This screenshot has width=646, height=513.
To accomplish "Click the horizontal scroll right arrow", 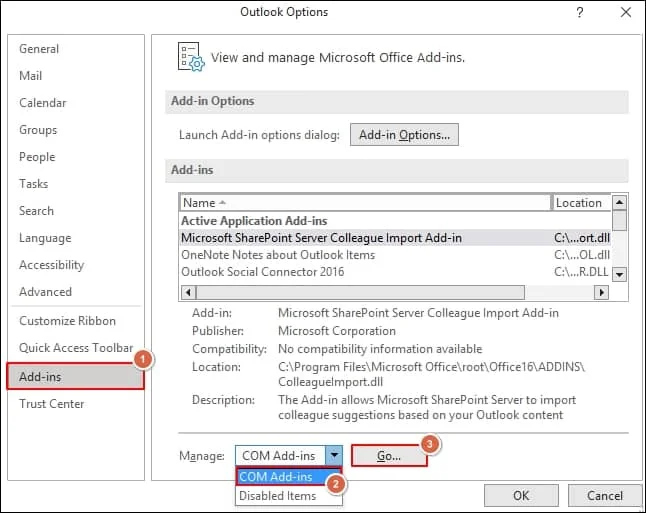I will (602, 293).
